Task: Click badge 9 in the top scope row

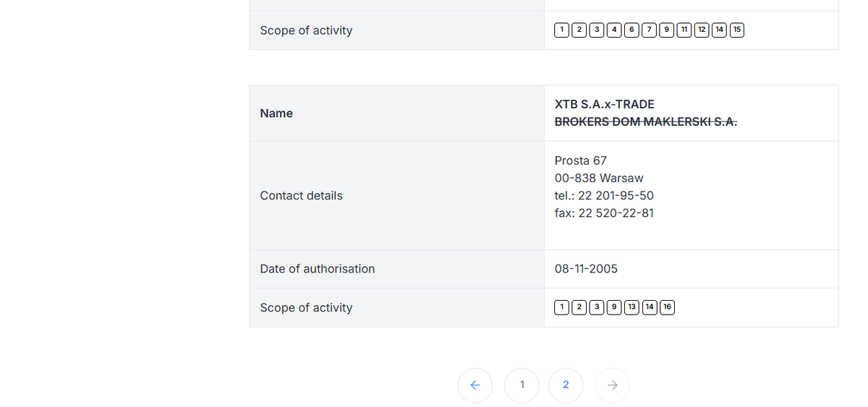Action: [x=666, y=30]
